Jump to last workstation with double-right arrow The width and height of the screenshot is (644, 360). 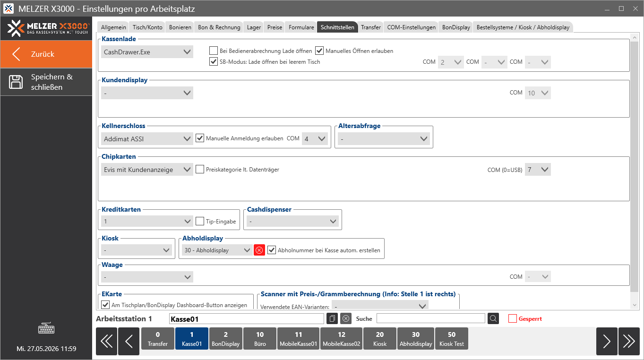pyautogui.click(x=629, y=341)
